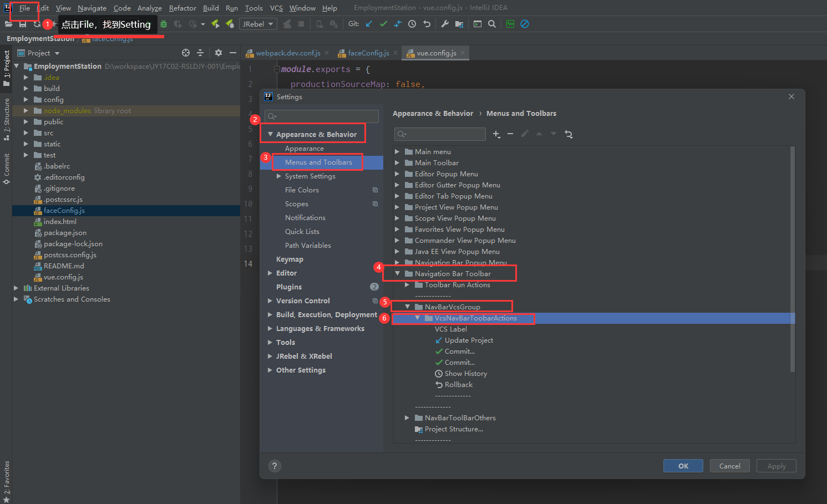Viewport: 827px width, 504px height.
Task: Open the JRebel run configuration dropdown
Action: coord(258,24)
